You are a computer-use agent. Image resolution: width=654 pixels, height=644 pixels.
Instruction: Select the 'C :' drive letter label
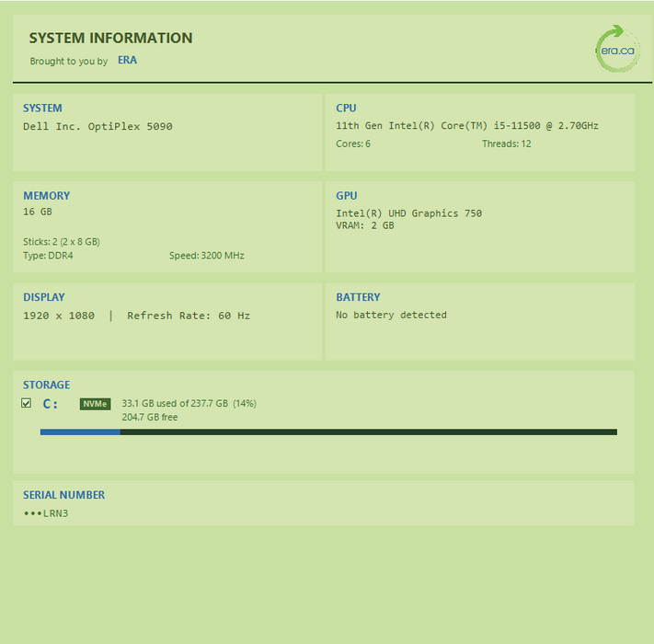[50, 404]
